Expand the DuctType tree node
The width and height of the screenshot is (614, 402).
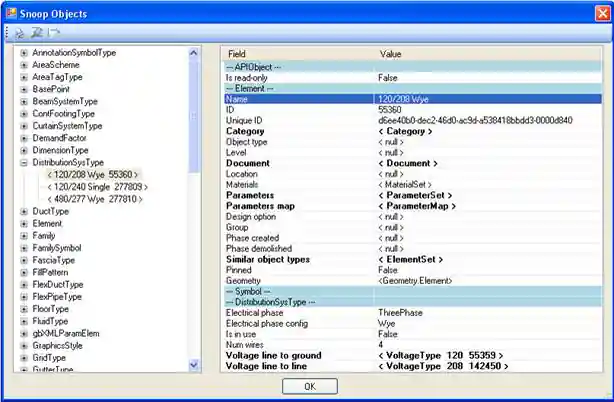point(23,211)
